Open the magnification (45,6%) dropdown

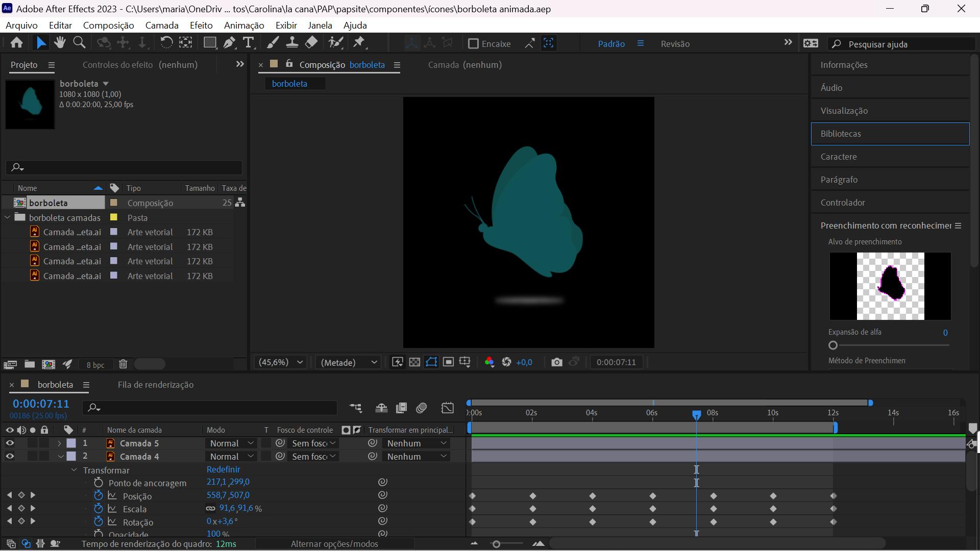tap(281, 362)
